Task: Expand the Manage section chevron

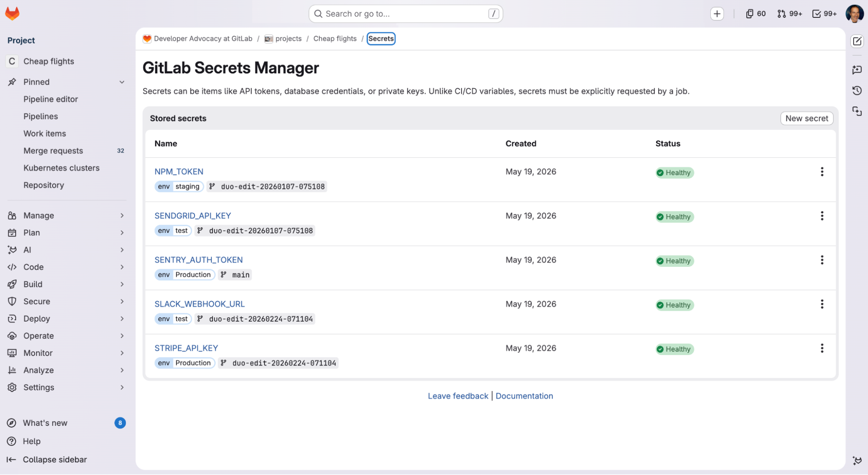Action: 122,216
